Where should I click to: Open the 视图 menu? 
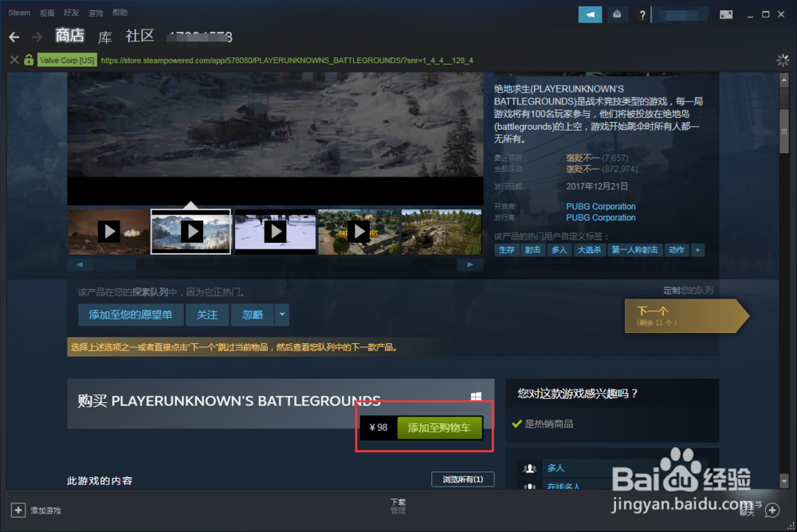pos(47,13)
